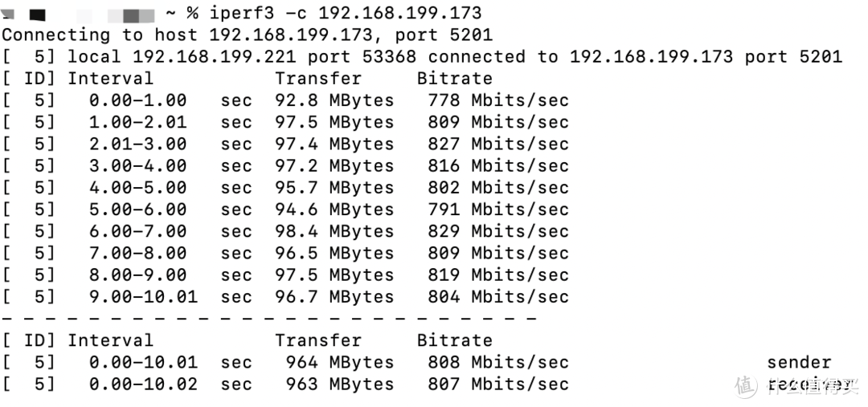Click the 8.00-9.00 interval entry
Viewport: 868px width, 407px height.
point(137,275)
